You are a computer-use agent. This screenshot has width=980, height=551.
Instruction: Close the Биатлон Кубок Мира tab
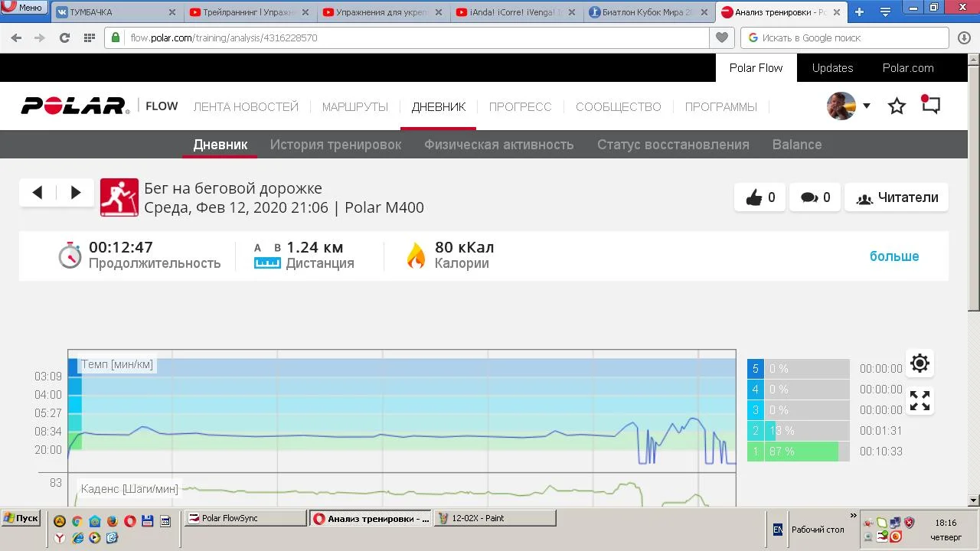click(704, 12)
